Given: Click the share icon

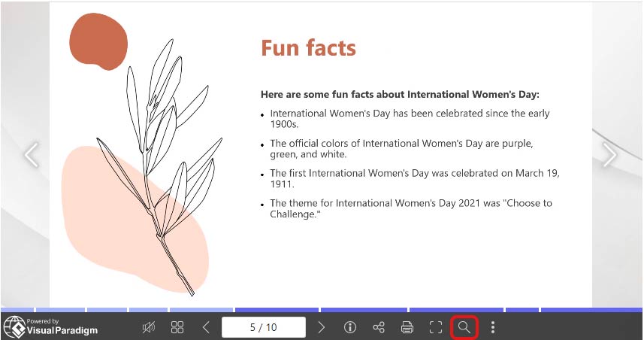Looking at the screenshot, I should 379,327.
